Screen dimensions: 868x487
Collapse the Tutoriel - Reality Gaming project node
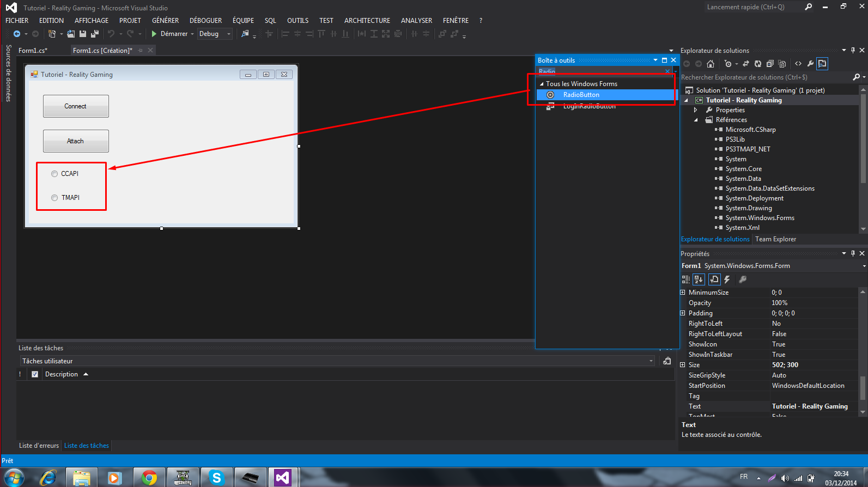(x=686, y=100)
